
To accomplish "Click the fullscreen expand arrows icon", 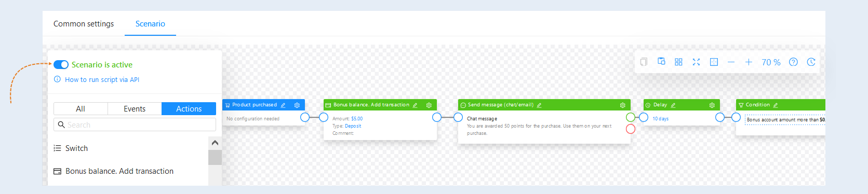I will (x=696, y=62).
